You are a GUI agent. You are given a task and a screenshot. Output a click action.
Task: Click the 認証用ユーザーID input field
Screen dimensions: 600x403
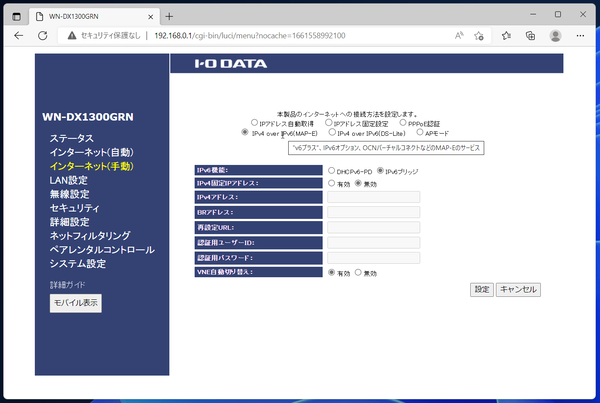[x=373, y=242]
